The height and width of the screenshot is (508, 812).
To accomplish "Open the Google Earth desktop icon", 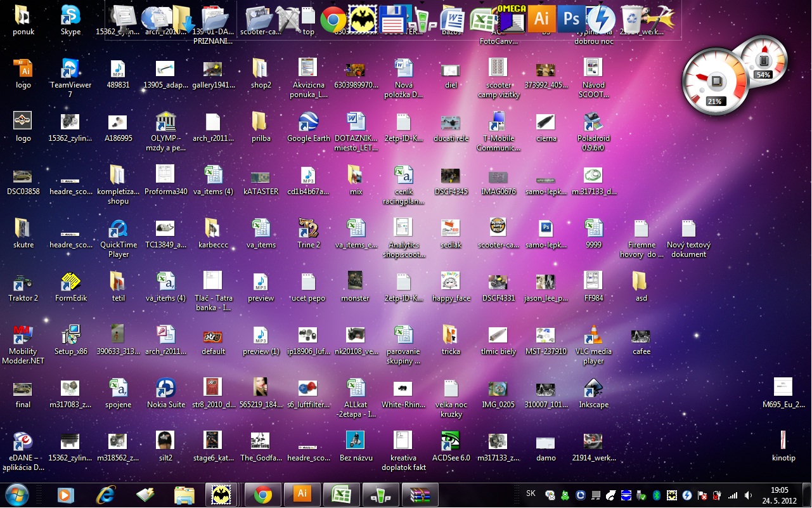I will click(x=308, y=122).
